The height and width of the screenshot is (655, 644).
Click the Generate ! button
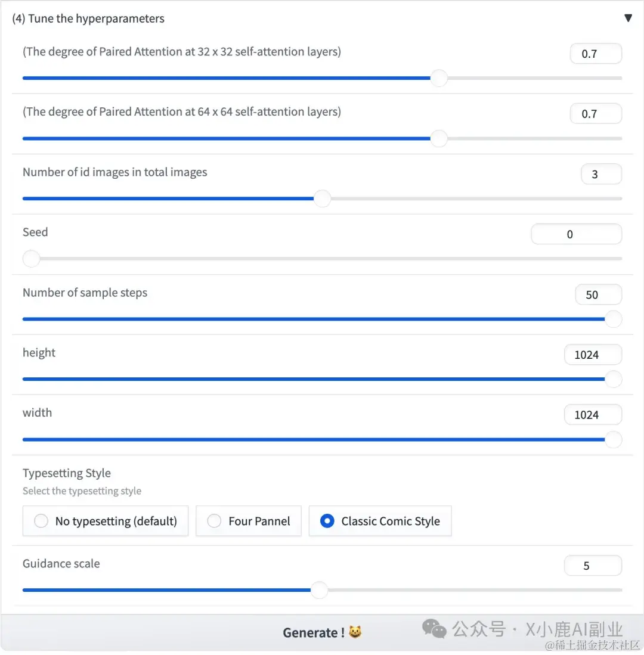tap(322, 632)
